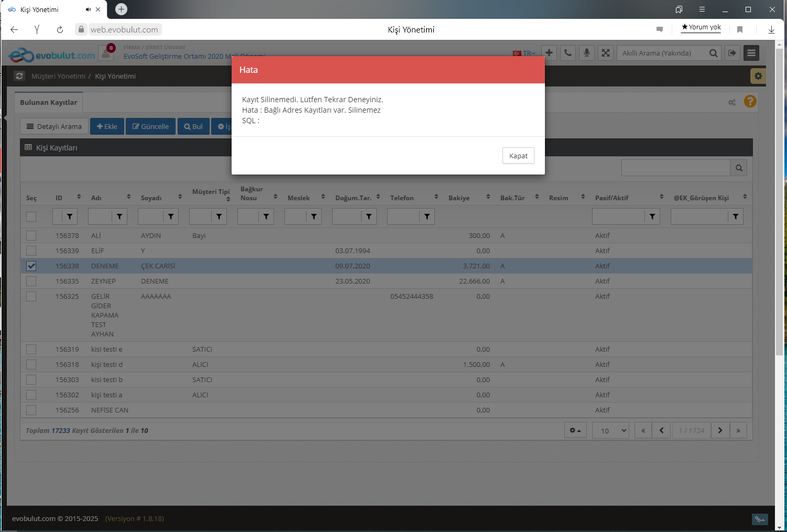The height and width of the screenshot is (532, 787).
Task: Click the Detaylı Arama button
Action: tap(54, 126)
